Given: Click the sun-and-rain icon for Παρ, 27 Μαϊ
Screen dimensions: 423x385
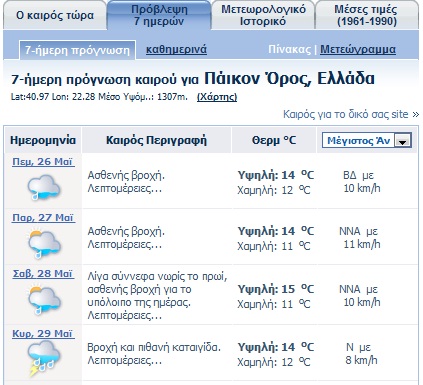Looking at the screenshot, I should pos(44,243).
